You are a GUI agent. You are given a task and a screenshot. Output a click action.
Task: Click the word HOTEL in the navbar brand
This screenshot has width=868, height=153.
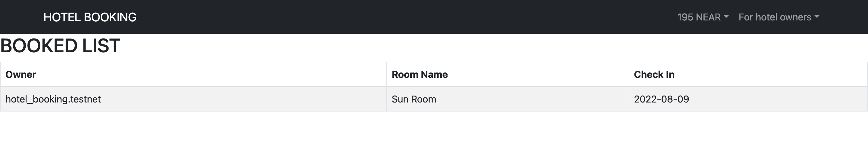point(62,17)
